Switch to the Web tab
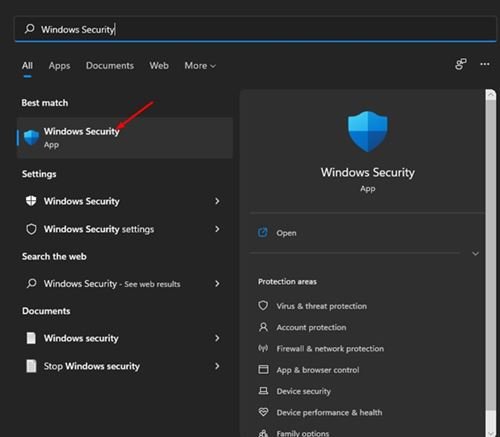 [x=159, y=66]
